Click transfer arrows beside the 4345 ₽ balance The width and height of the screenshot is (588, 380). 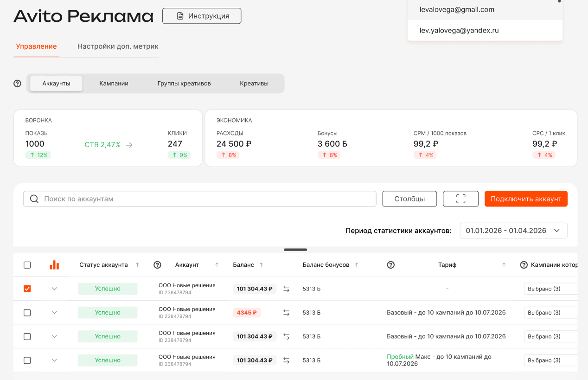286,313
